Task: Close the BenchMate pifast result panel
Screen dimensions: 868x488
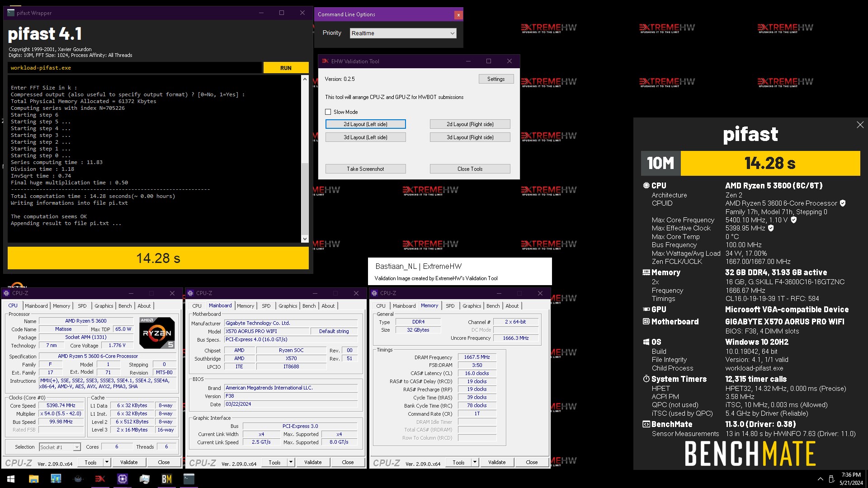Action: tap(860, 125)
